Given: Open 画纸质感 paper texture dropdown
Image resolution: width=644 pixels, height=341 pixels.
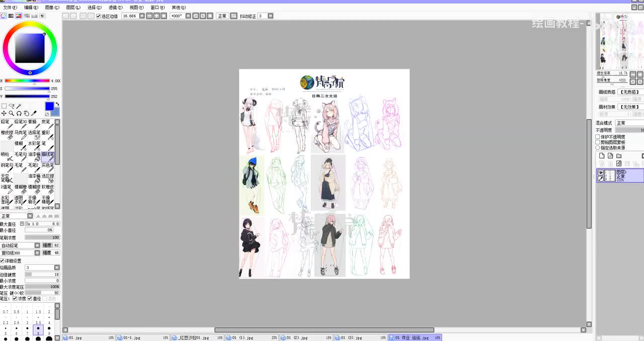Looking at the screenshot, I should pyautogui.click(x=630, y=92).
